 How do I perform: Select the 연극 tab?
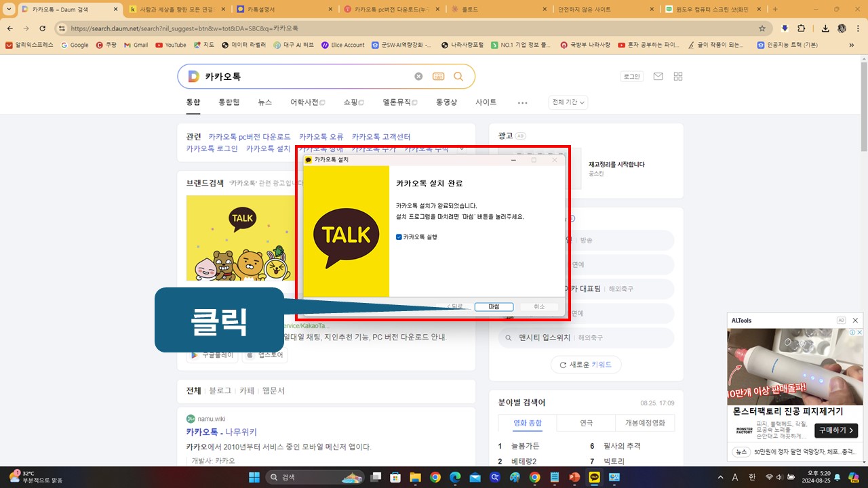[x=586, y=423]
